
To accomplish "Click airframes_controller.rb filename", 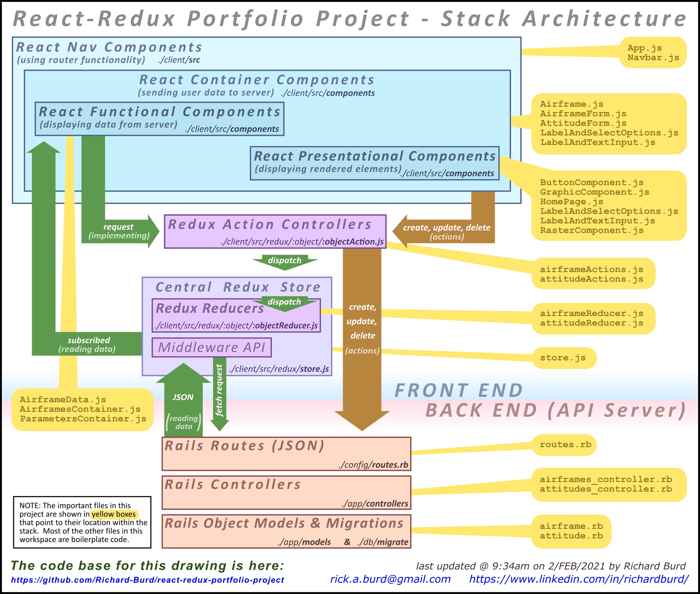I will pos(606,480).
